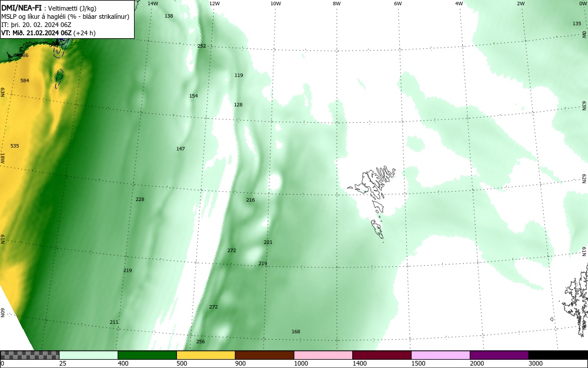The height and width of the screenshot is (368, 588).
Task: Click the '62N' latitude label
Action: [x=584, y=178]
